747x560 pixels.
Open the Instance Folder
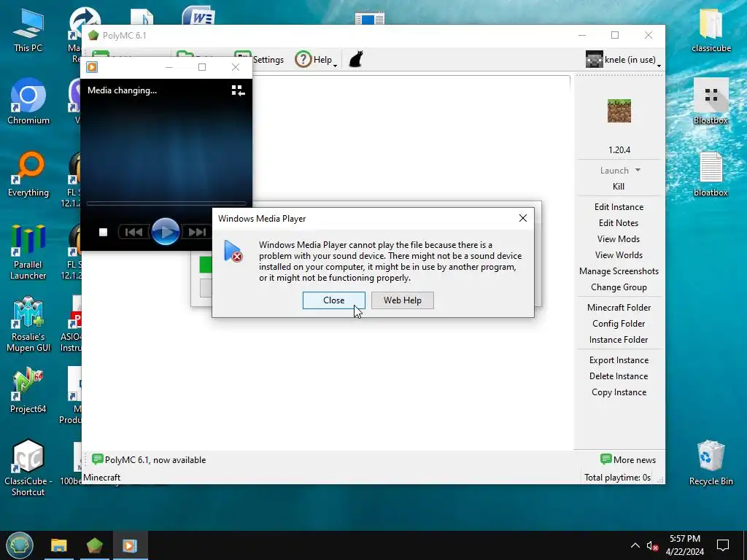(619, 340)
